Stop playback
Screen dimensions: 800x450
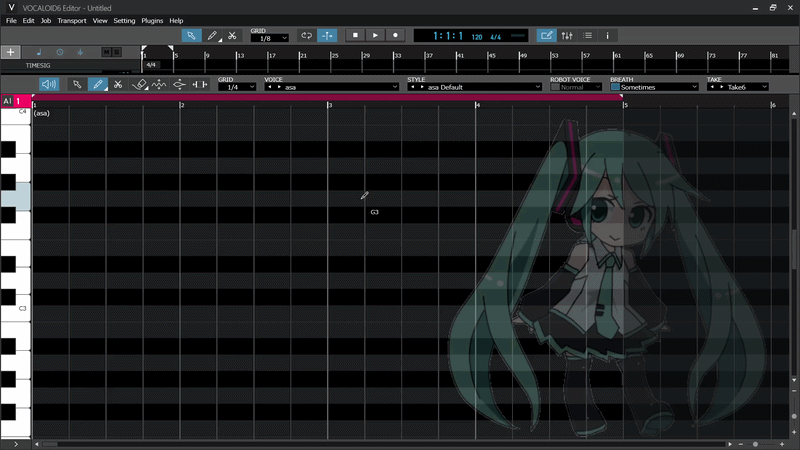pyautogui.click(x=355, y=35)
